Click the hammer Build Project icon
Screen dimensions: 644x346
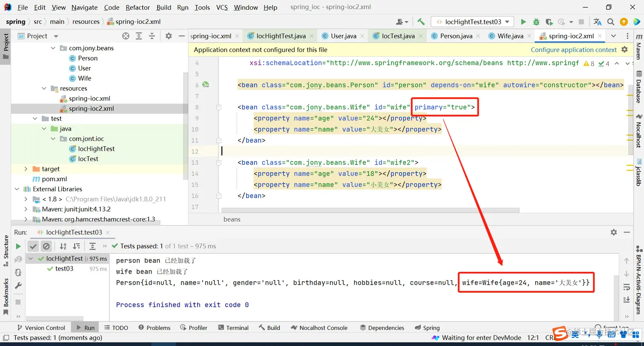421,22
